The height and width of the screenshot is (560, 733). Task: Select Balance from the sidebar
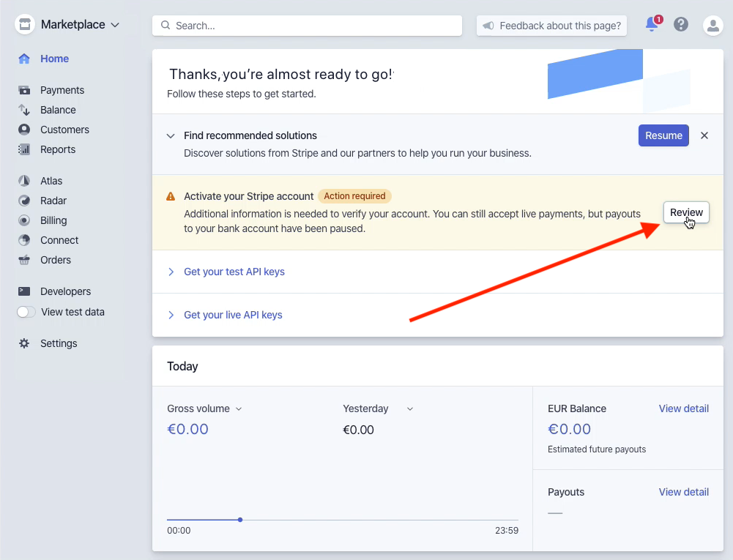point(59,109)
